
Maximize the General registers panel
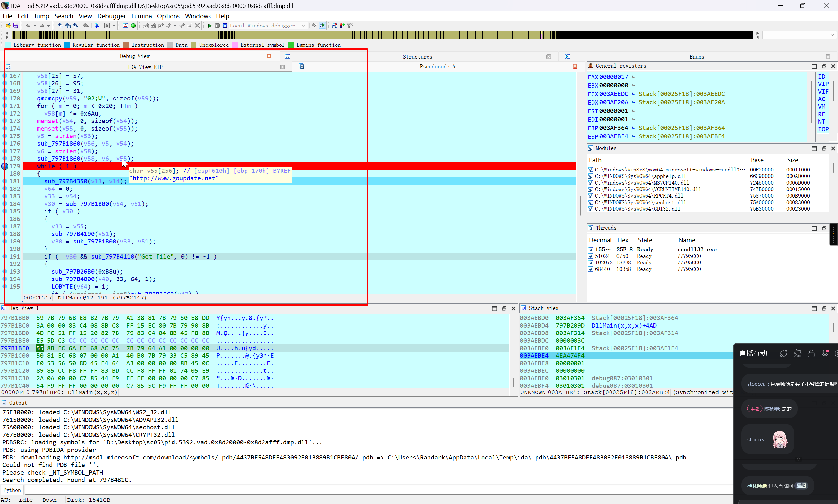coord(814,66)
